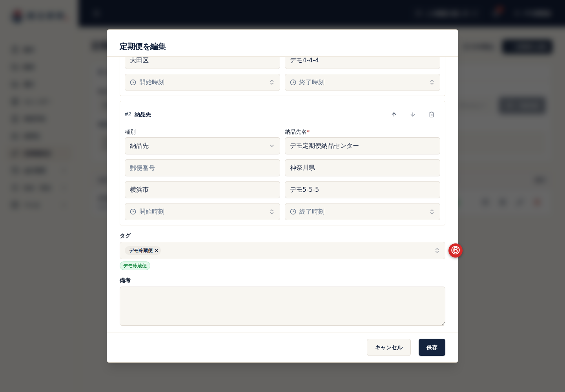Viewport: 565px width, 392px height.
Task: Open the 終了時刻 picker in stop #2
Action: [363, 212]
